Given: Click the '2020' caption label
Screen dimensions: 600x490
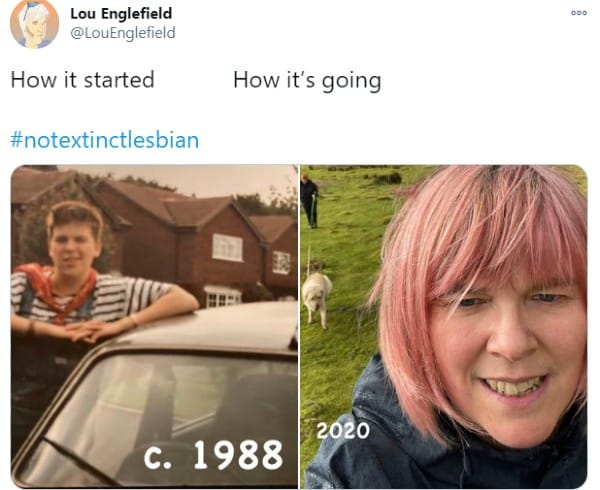Looking at the screenshot, I should tap(343, 430).
